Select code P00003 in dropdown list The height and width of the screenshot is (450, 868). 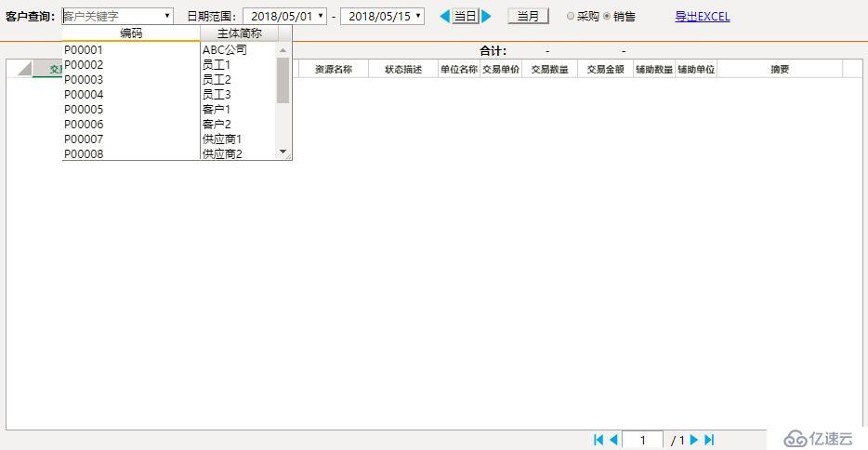coord(84,80)
